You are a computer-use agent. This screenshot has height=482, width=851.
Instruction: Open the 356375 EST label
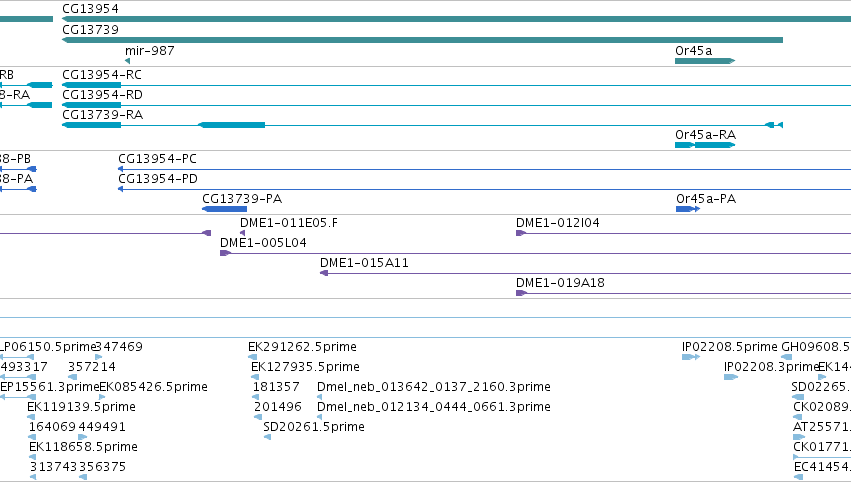[102, 467]
